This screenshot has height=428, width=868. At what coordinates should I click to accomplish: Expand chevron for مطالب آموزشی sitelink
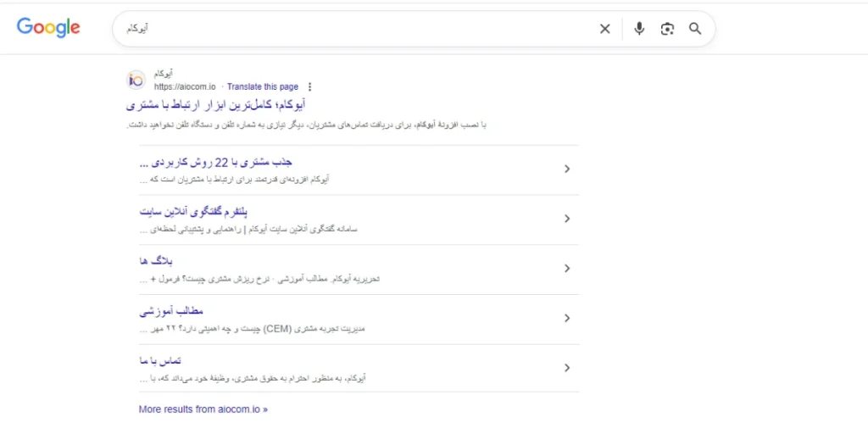tap(567, 318)
